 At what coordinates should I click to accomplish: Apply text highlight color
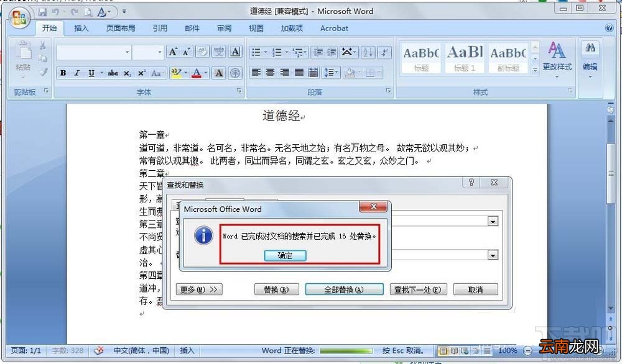tap(176, 73)
